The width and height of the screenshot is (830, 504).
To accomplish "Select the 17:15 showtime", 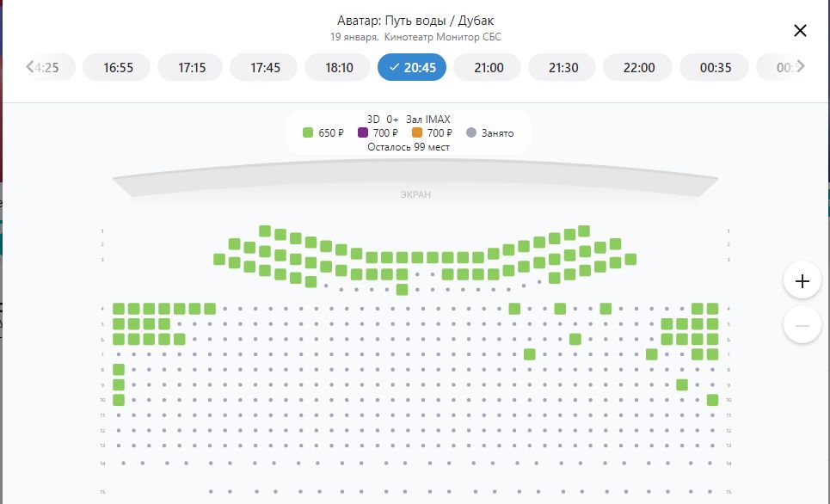I will 192,67.
